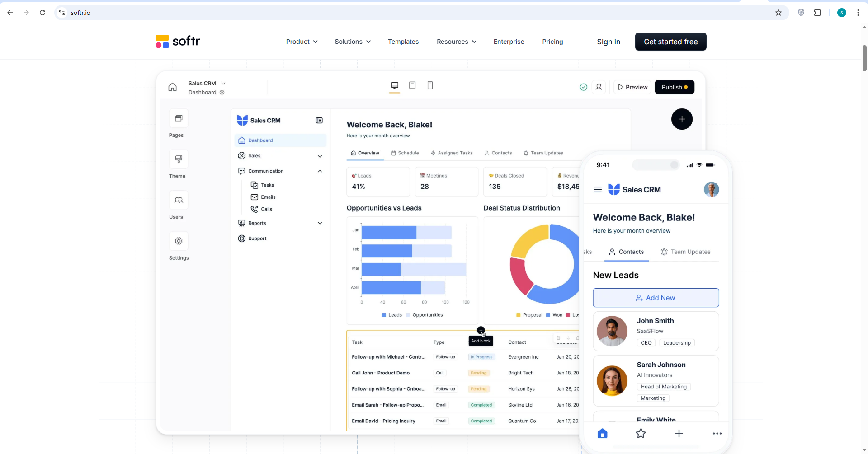The height and width of the screenshot is (454, 868).
Task: Click the browser address bar
Action: coord(420,13)
